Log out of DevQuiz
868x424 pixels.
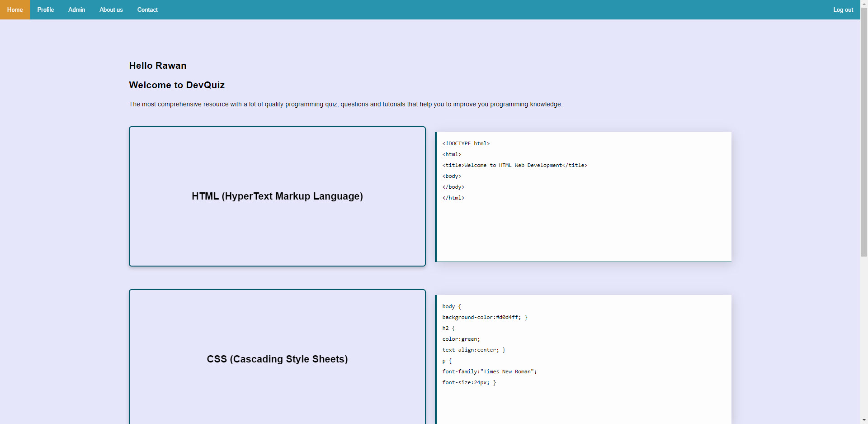843,10
